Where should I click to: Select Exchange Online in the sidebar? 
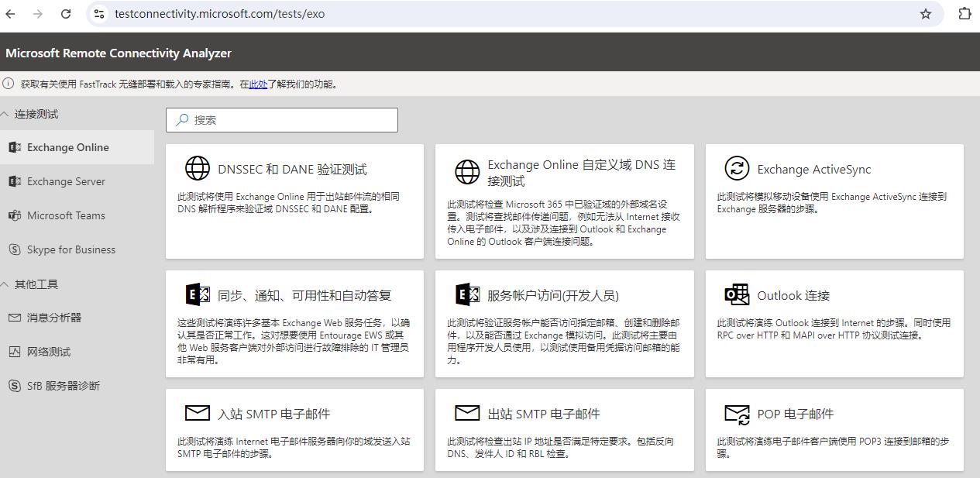[77, 147]
